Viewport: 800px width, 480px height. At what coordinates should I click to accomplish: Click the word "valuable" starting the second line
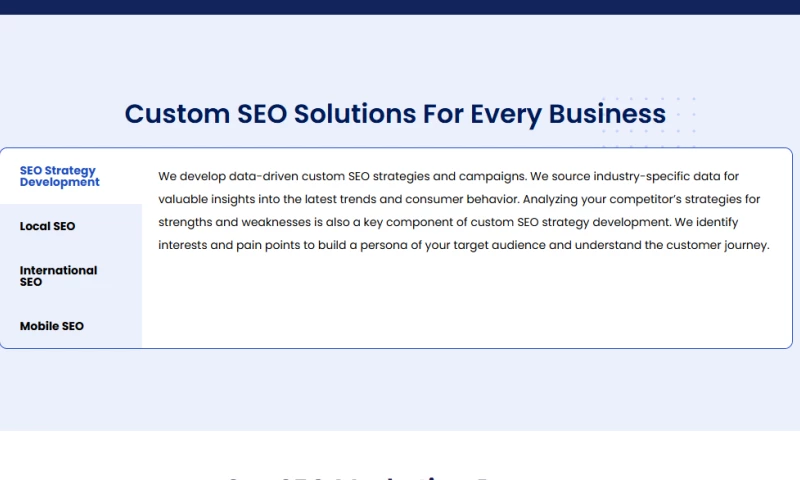click(182, 199)
